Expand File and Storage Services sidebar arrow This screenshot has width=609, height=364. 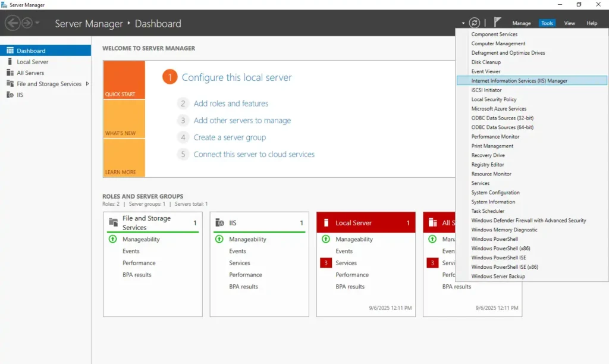87,83
